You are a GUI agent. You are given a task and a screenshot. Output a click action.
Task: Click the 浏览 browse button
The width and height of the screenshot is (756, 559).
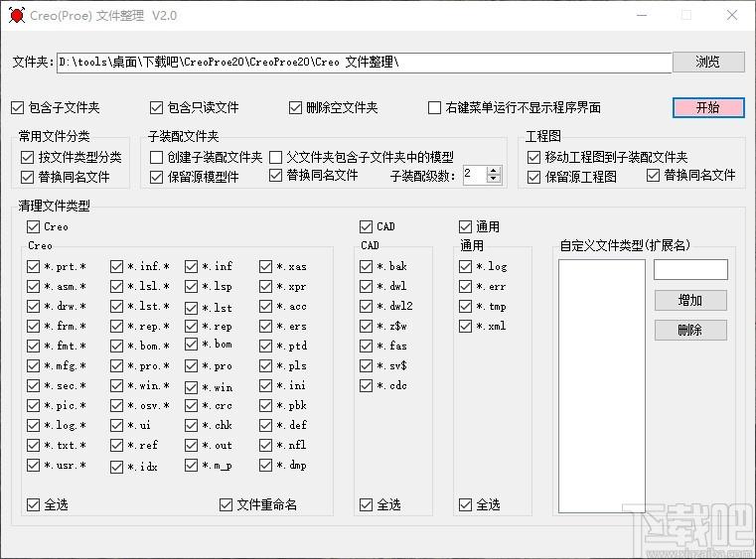(708, 63)
